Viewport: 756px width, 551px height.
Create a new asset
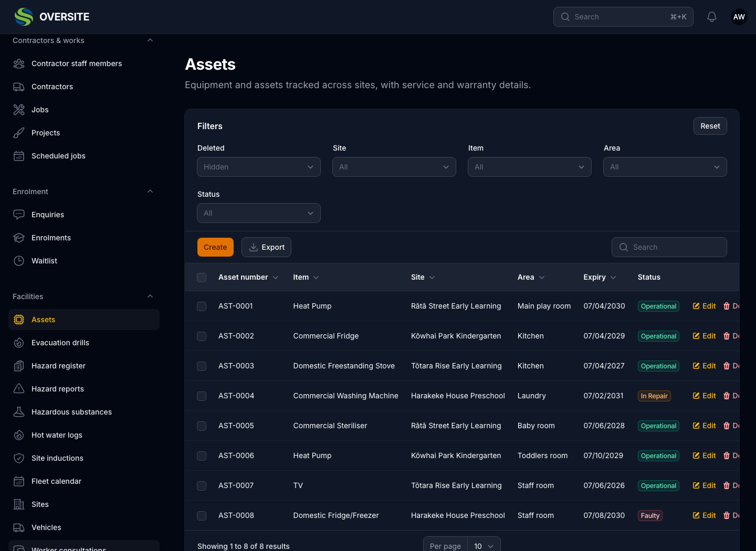(215, 247)
